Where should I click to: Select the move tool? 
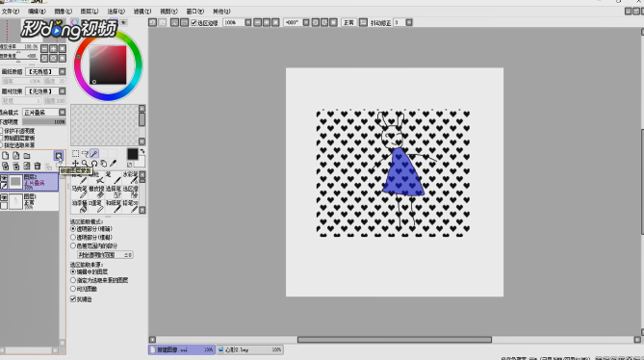[x=76, y=164]
